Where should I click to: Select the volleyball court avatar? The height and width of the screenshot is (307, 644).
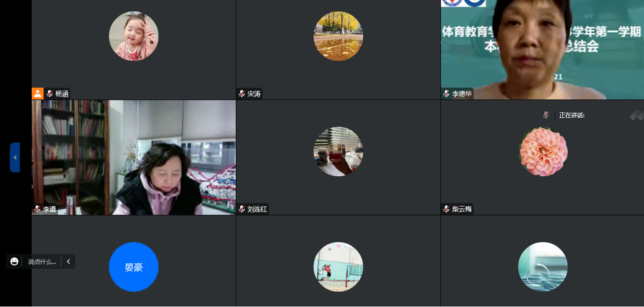pyautogui.click(x=338, y=267)
